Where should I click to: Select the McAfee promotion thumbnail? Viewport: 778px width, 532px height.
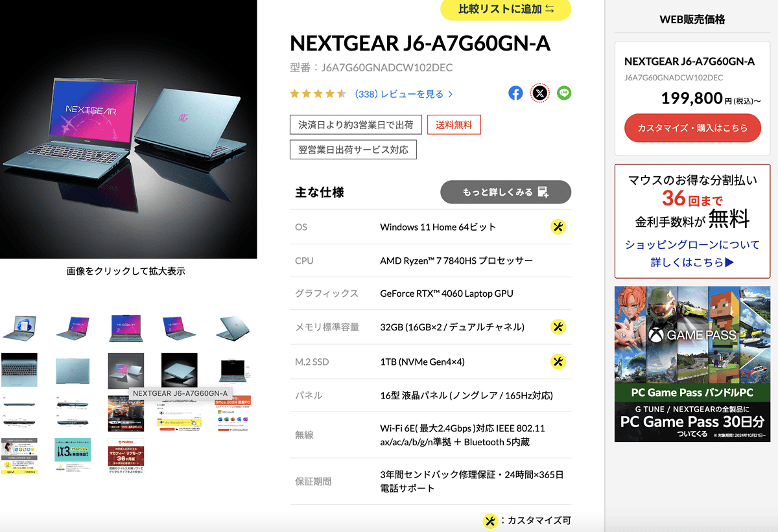point(126,456)
